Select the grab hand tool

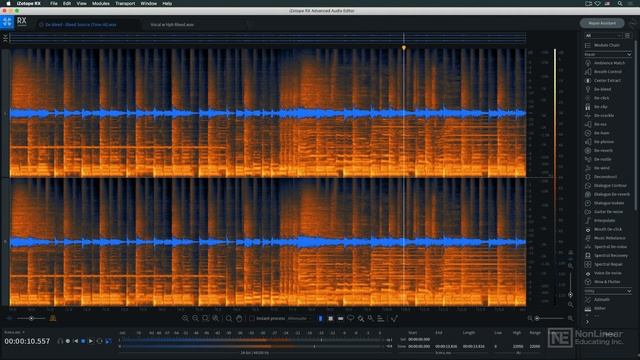pos(239,318)
